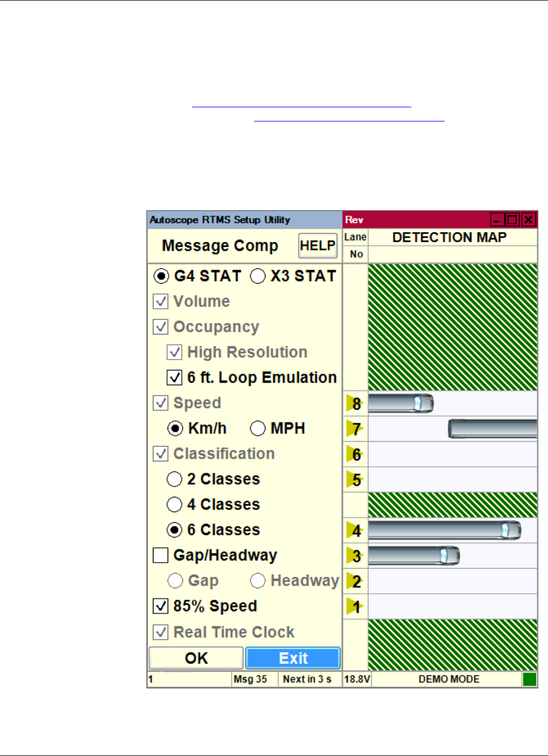Select the 2 Classes option
This screenshot has width=548, height=756.
click(174, 479)
